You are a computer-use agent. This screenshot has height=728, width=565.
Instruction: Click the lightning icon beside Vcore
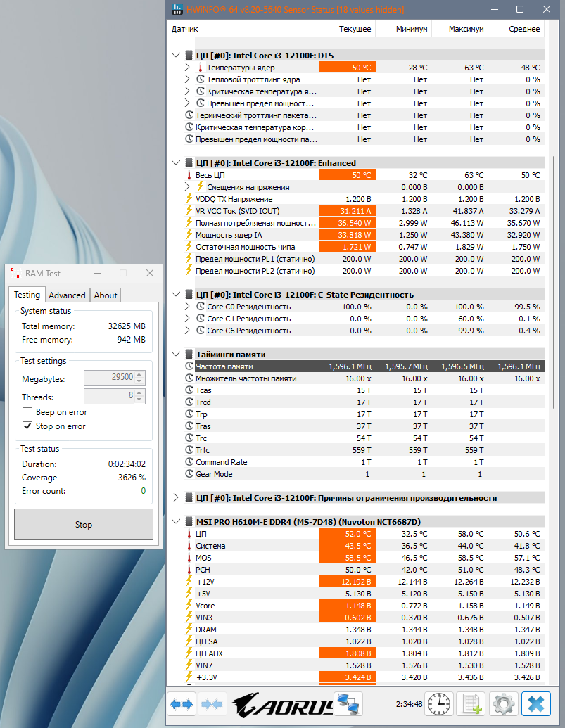[189, 606]
